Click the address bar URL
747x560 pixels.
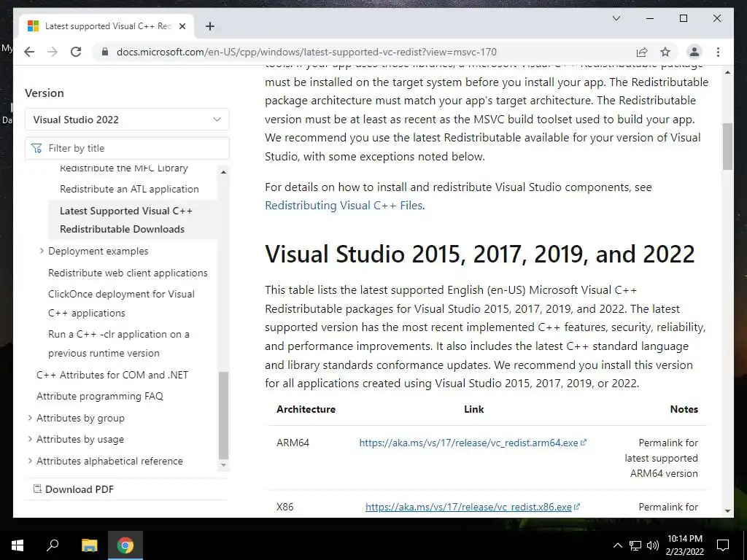tap(306, 52)
